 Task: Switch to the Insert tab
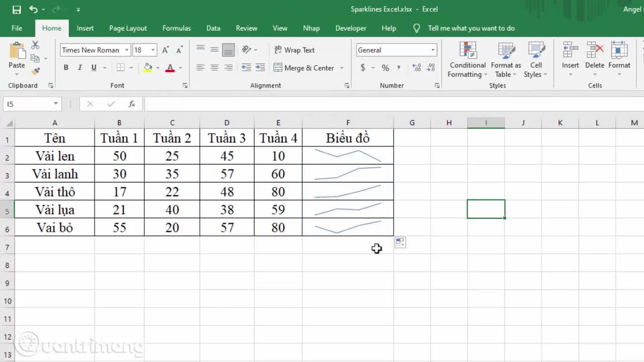(85, 28)
